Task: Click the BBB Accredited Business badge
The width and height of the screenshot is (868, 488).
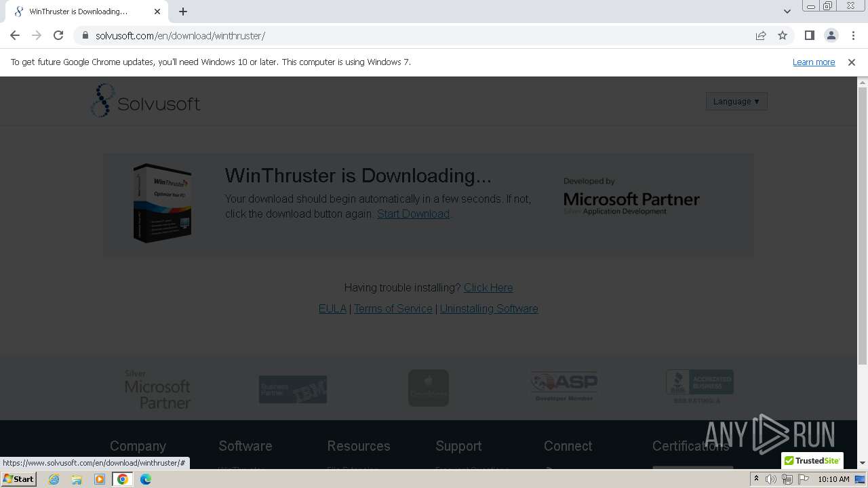Action: (700, 387)
